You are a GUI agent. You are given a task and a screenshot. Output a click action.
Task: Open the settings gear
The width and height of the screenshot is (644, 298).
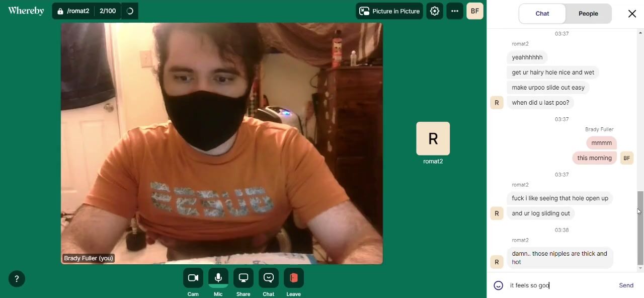pyautogui.click(x=435, y=11)
